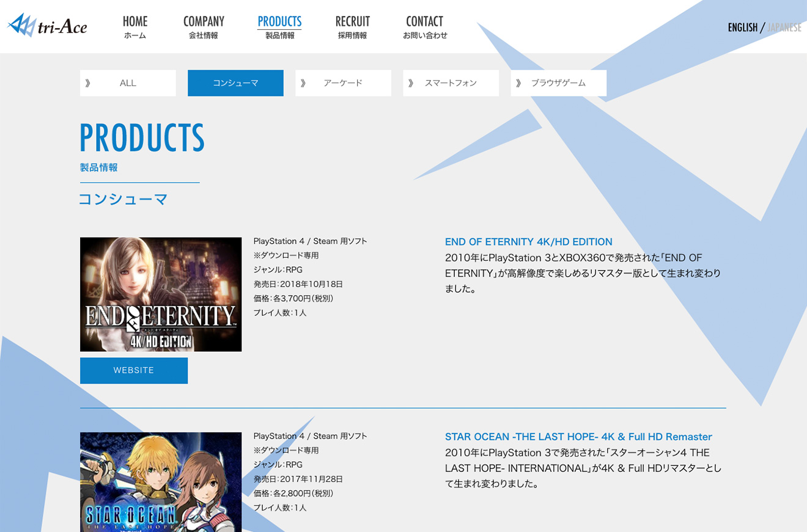Select the コンシューマ filter tab
This screenshot has height=532, width=807.
tap(235, 83)
